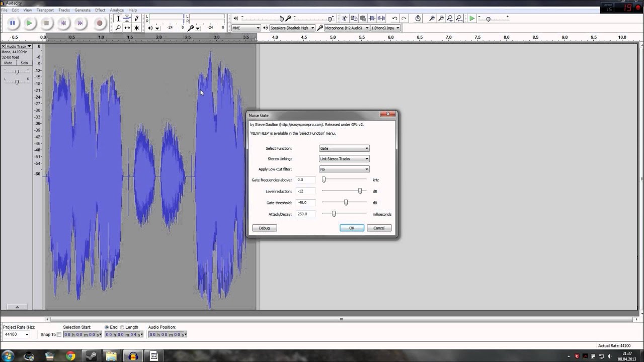The image size is (644, 362).
Task: Open the MME audio host dropdown
Action: [x=246, y=28]
